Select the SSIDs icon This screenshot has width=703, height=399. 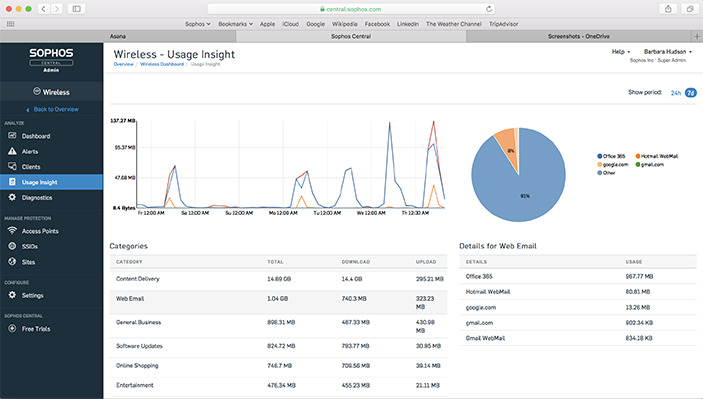point(12,246)
